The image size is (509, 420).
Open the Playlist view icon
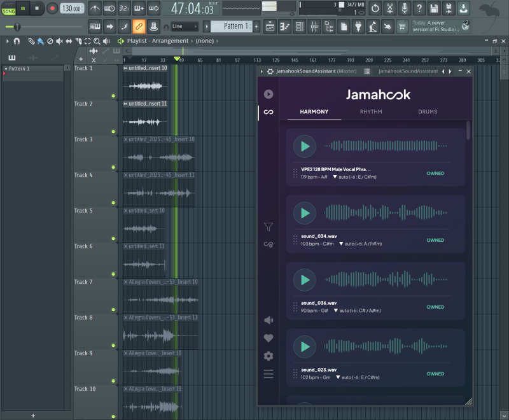tap(270, 26)
